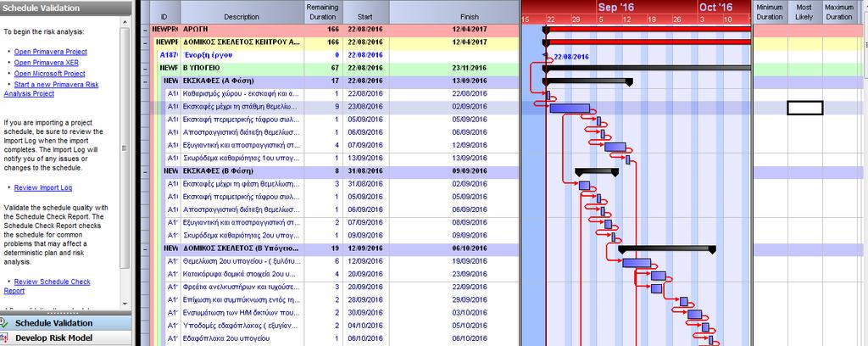Select the Επίχωση και συμπύκνωση task description

point(242,299)
